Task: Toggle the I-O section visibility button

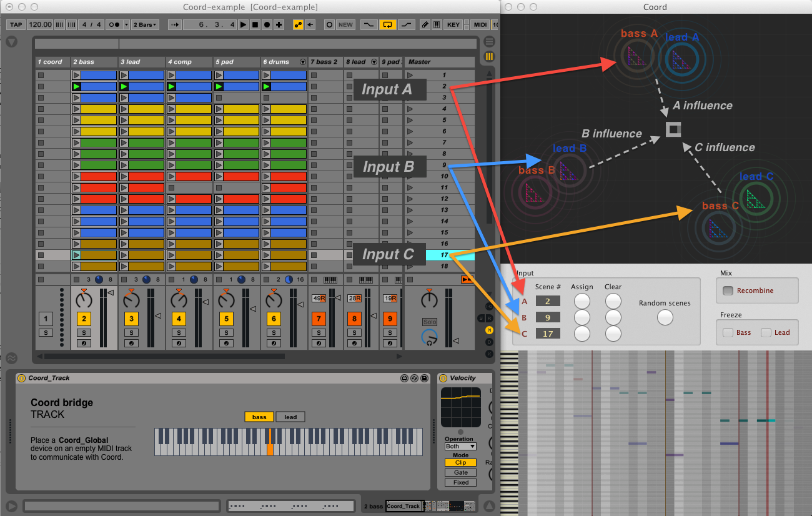Action: coord(489,307)
